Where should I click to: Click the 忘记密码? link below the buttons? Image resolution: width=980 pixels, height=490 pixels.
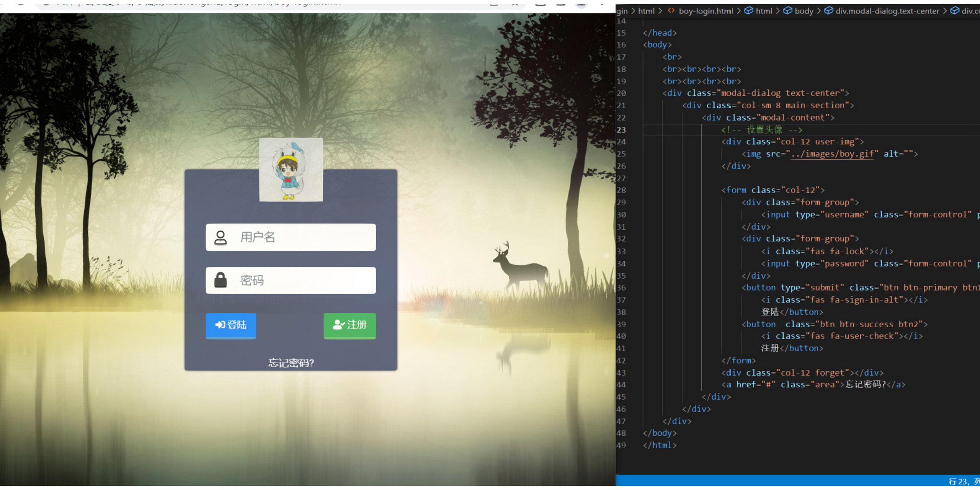291,362
